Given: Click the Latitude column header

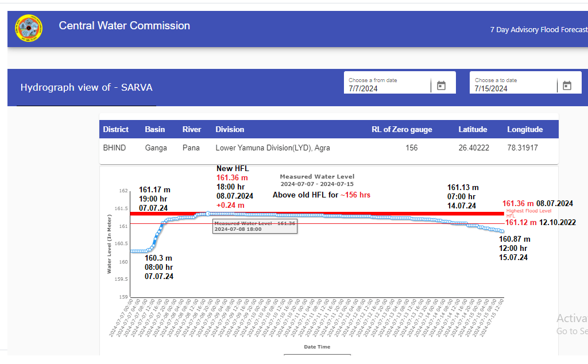Looking at the screenshot, I should click(473, 129).
